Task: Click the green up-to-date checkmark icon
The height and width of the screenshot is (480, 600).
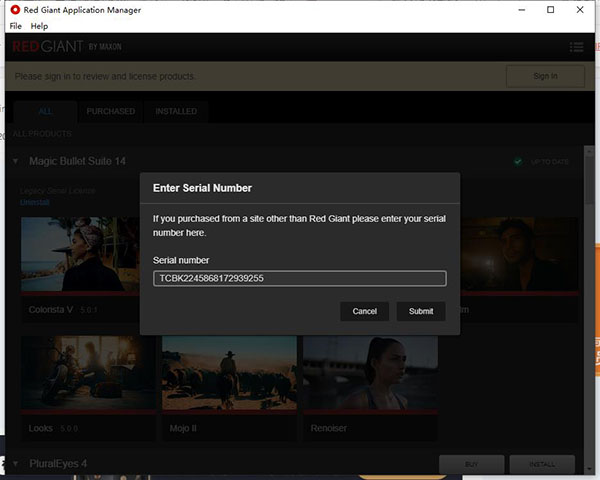Action: coord(518,162)
